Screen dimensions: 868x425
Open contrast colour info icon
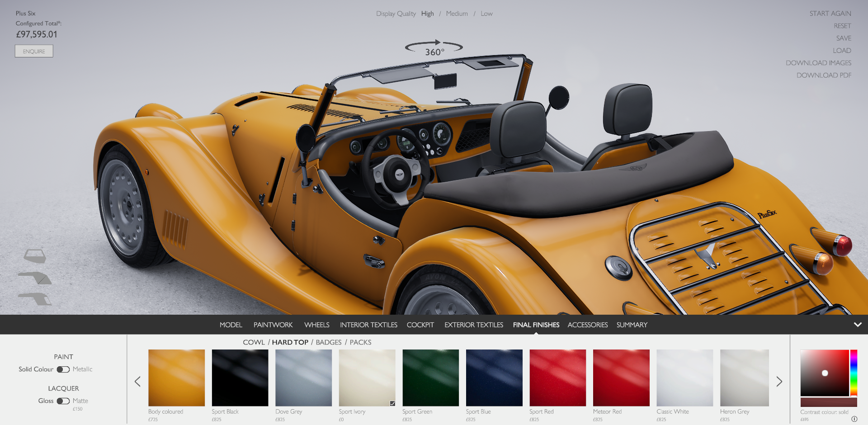[x=854, y=419]
